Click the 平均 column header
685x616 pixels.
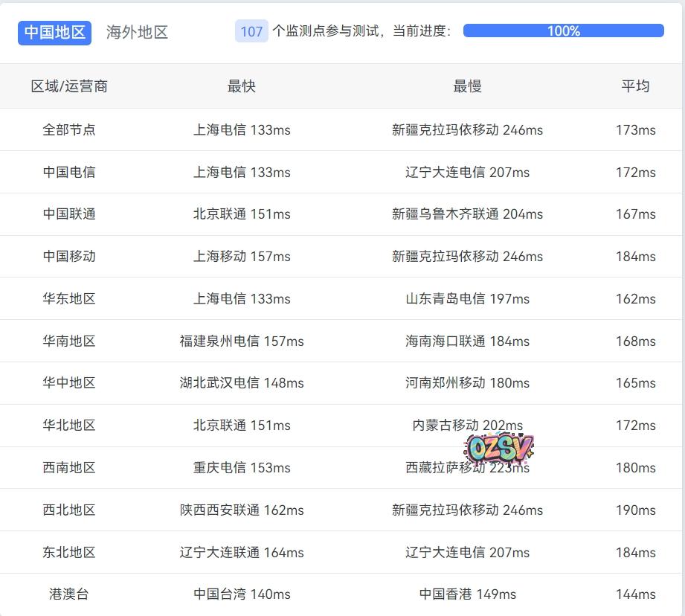pos(635,86)
